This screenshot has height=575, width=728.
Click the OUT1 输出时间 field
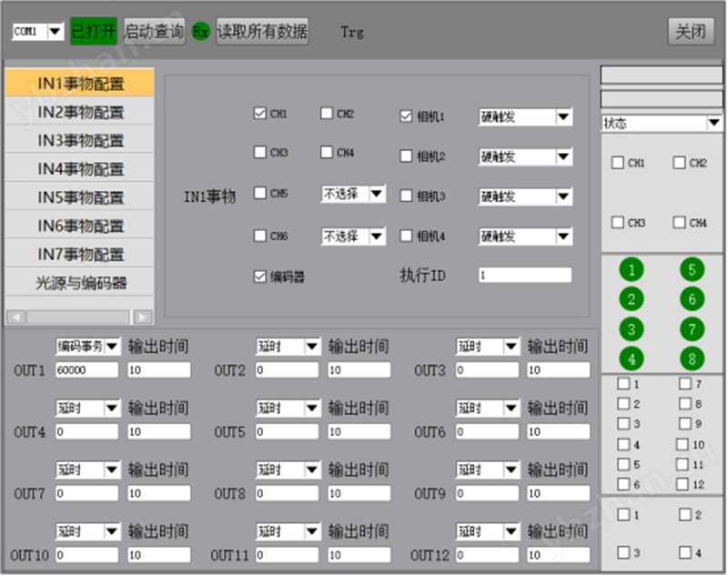click(x=159, y=370)
